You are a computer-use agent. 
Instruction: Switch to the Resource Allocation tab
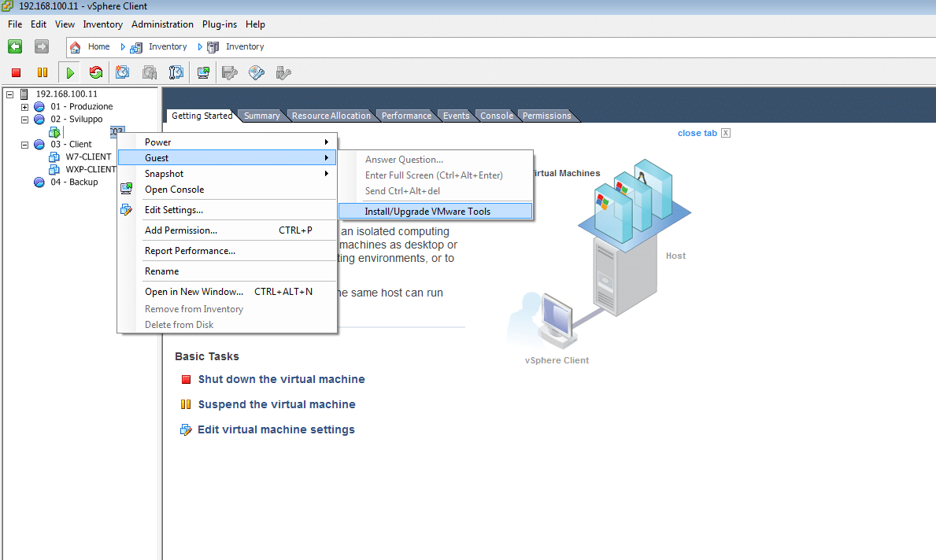pyautogui.click(x=331, y=116)
